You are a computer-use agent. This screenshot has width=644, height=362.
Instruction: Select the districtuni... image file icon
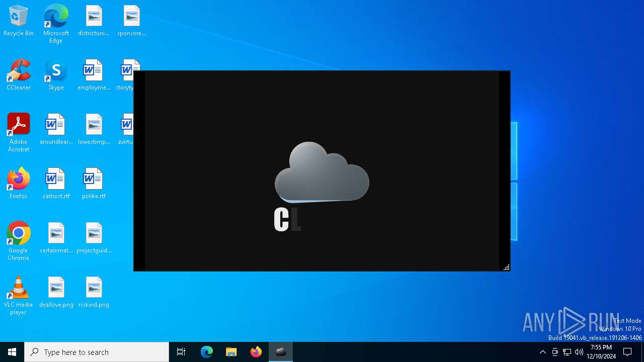pos(94,21)
